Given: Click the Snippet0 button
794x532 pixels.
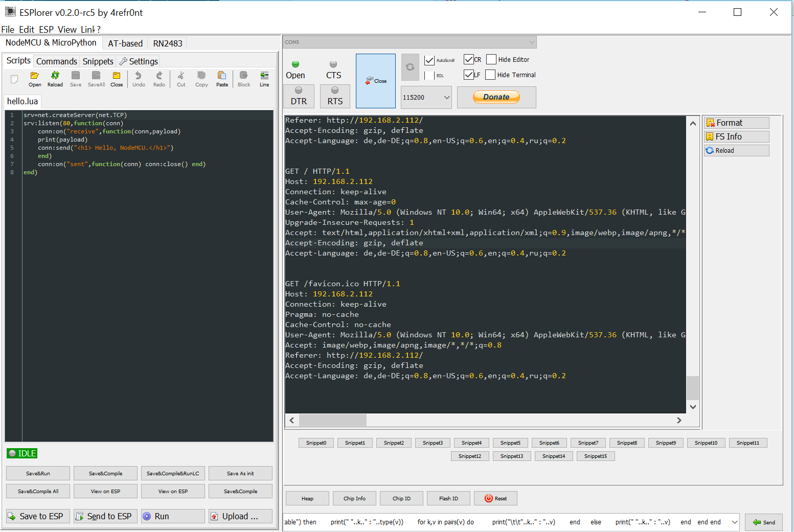Looking at the screenshot, I should pyautogui.click(x=316, y=443).
